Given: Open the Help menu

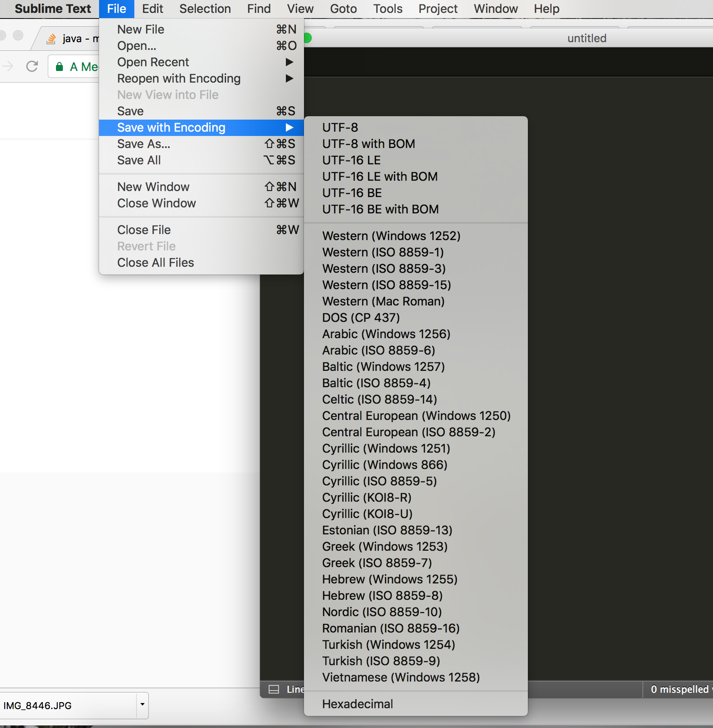Looking at the screenshot, I should (546, 9).
